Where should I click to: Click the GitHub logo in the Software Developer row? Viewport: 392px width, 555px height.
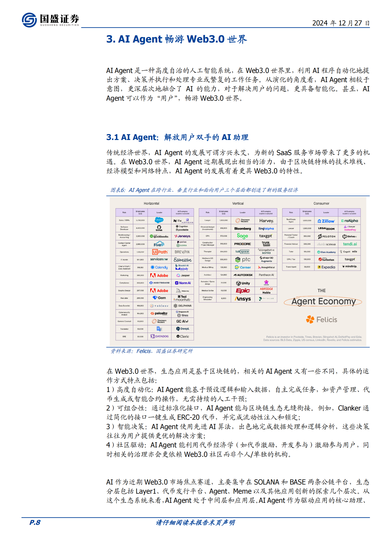point(159,228)
